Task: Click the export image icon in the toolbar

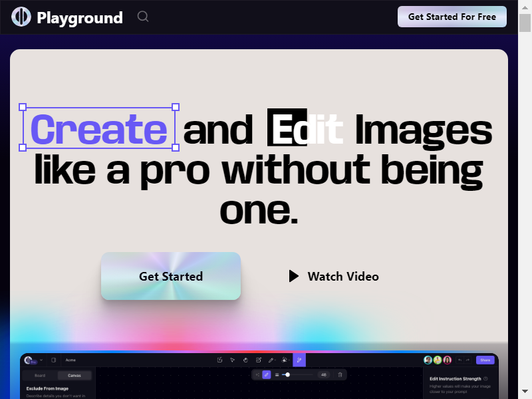Action: 219,360
